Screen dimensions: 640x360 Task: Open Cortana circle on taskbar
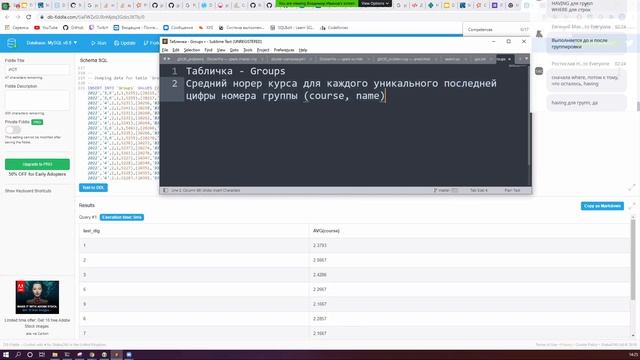(x=30, y=355)
